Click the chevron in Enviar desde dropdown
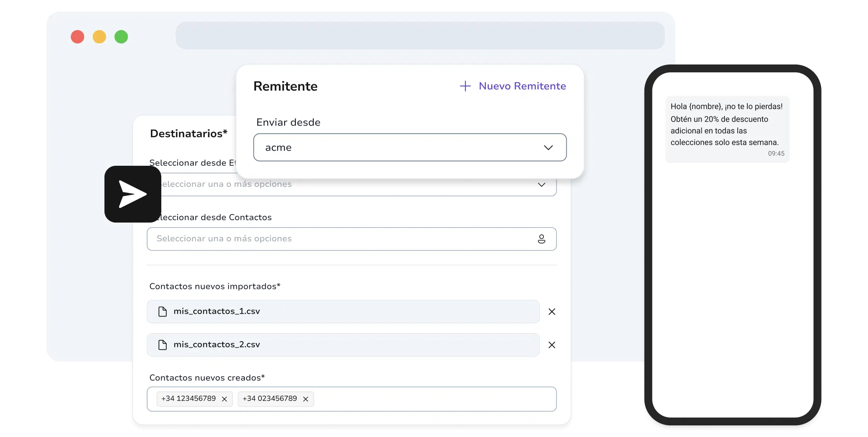Screen dimensions: 868x437 pos(548,148)
